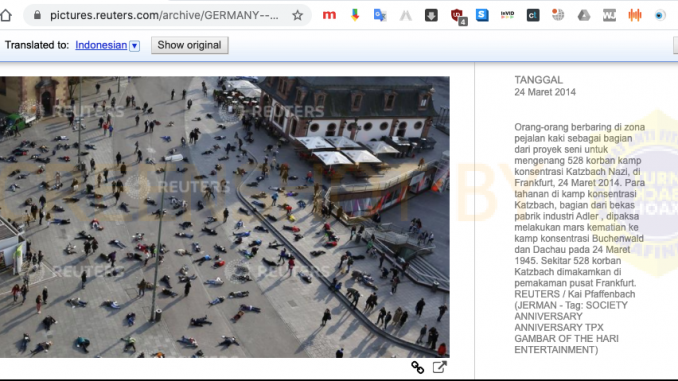Viewport: 678px width, 381px height.
Task: Select the Reuters aerial plaza photo
Action: coord(224,217)
